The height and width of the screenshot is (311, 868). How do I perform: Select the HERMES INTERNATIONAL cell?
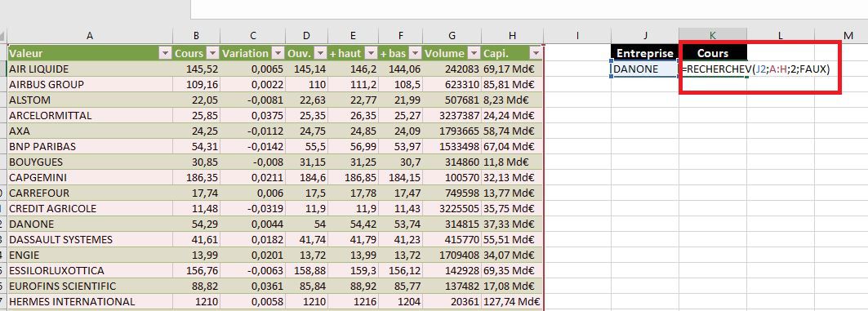90,301
